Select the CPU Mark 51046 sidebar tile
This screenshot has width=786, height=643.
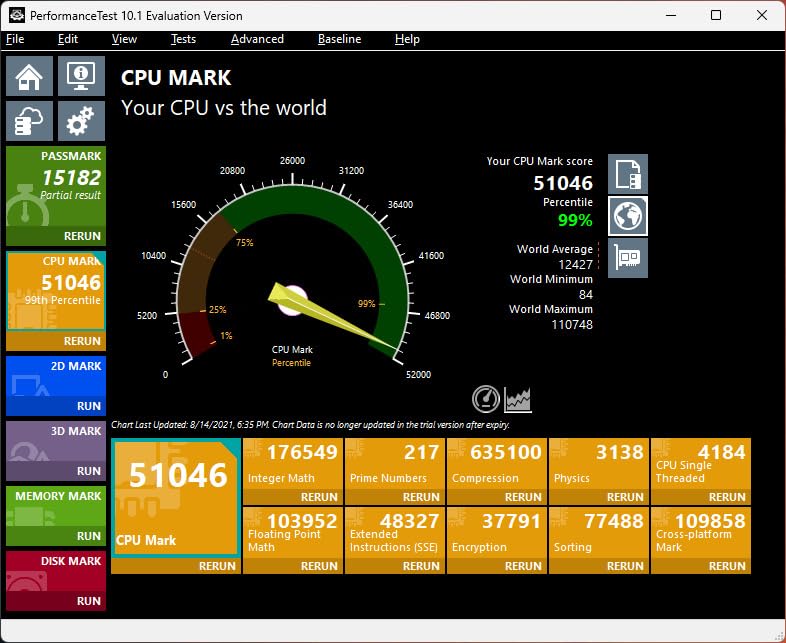(x=56, y=291)
